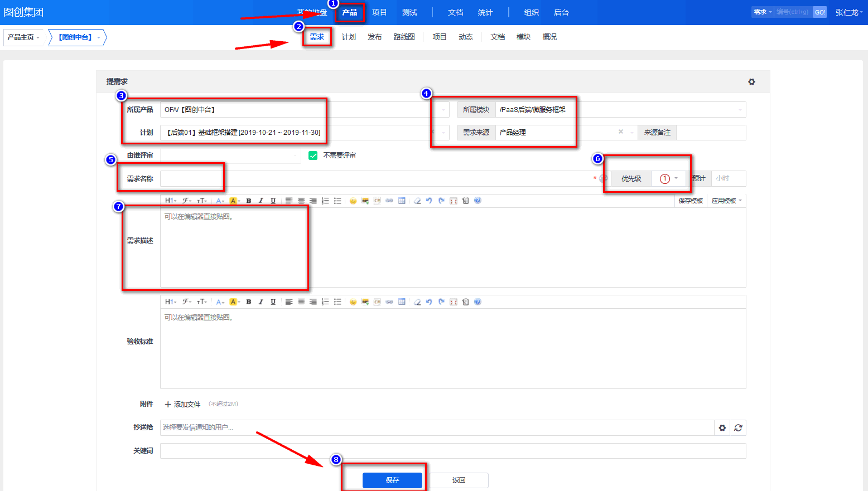Insert numbered list in 需求描述 editor
868x491 pixels.
click(325, 201)
